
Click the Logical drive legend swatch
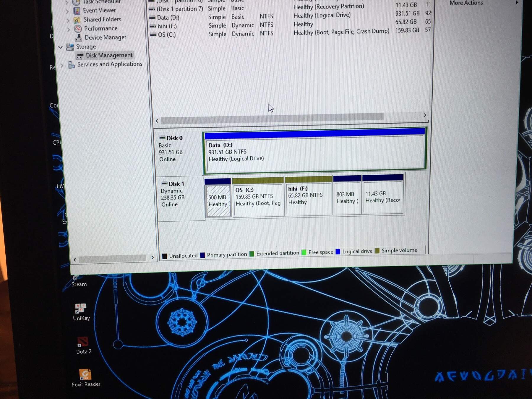coord(338,252)
